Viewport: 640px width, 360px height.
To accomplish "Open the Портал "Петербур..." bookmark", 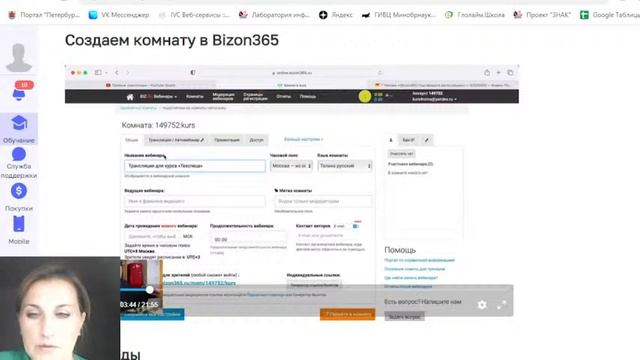I will 44,15.
